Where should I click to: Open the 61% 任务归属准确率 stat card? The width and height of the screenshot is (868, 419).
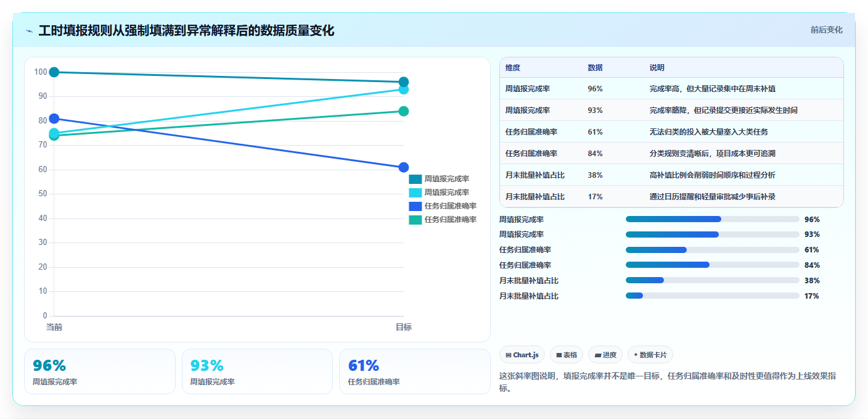coord(415,371)
